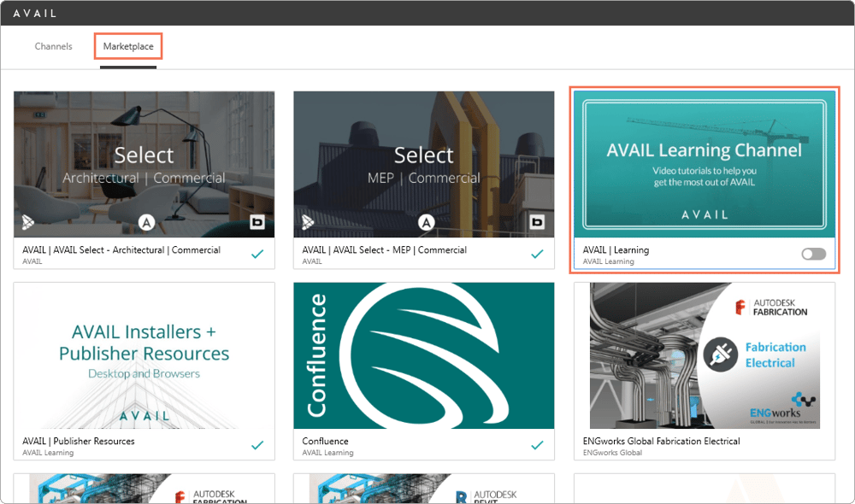Toggle the AVAIL Select MEP checkmark
855x504 pixels.
(x=537, y=254)
